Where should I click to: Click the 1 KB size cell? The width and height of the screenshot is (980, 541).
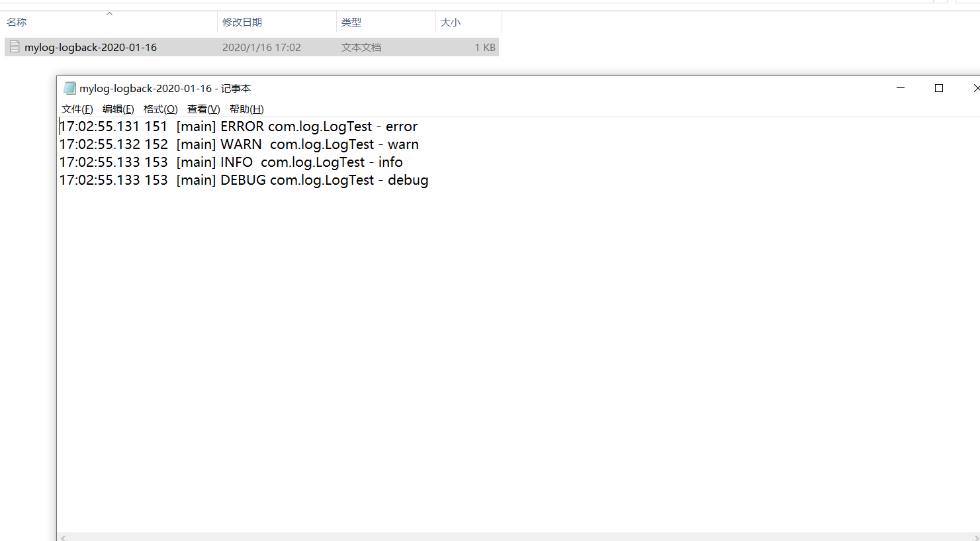tap(485, 48)
